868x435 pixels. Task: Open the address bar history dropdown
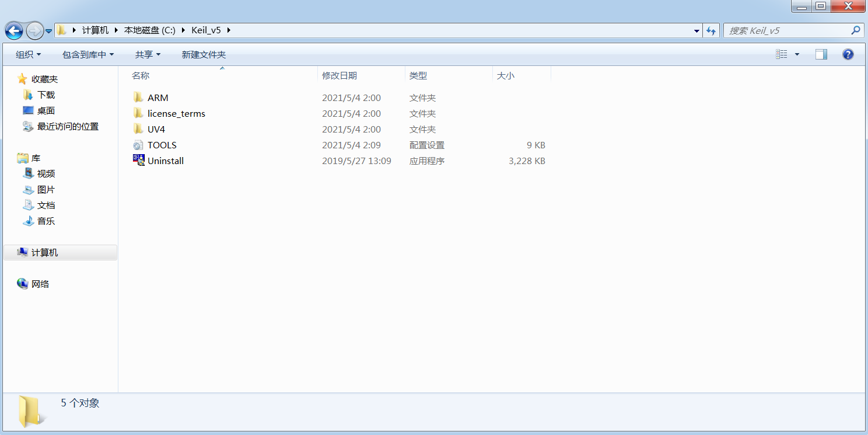click(697, 31)
